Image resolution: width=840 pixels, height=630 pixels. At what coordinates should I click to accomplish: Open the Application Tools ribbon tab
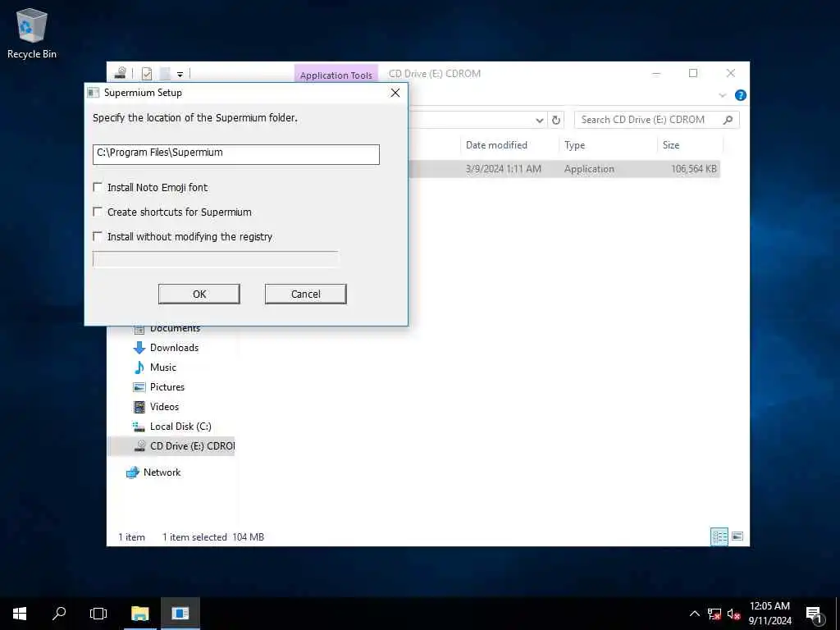(336, 75)
